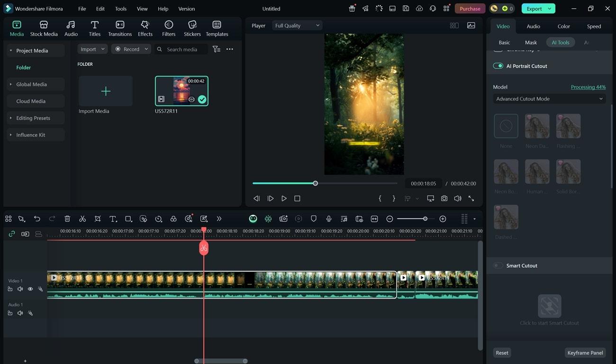Click the zoom out minus icon on timeline

point(390,218)
